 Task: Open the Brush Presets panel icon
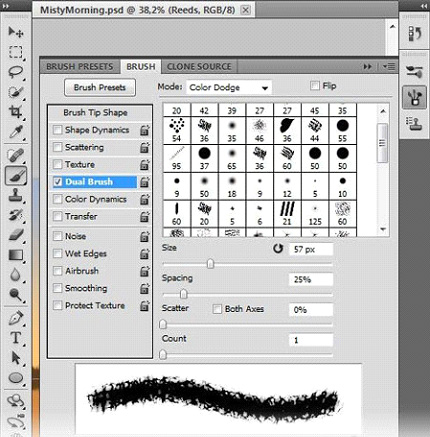pos(414,71)
